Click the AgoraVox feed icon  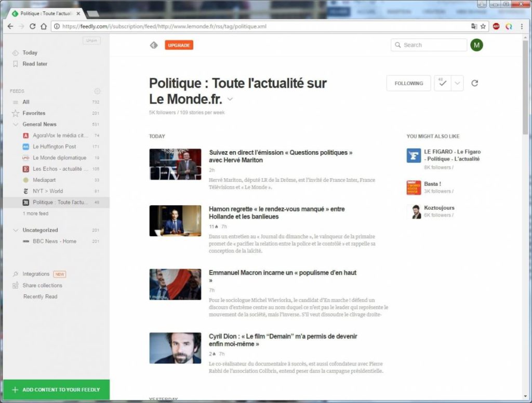click(26, 136)
